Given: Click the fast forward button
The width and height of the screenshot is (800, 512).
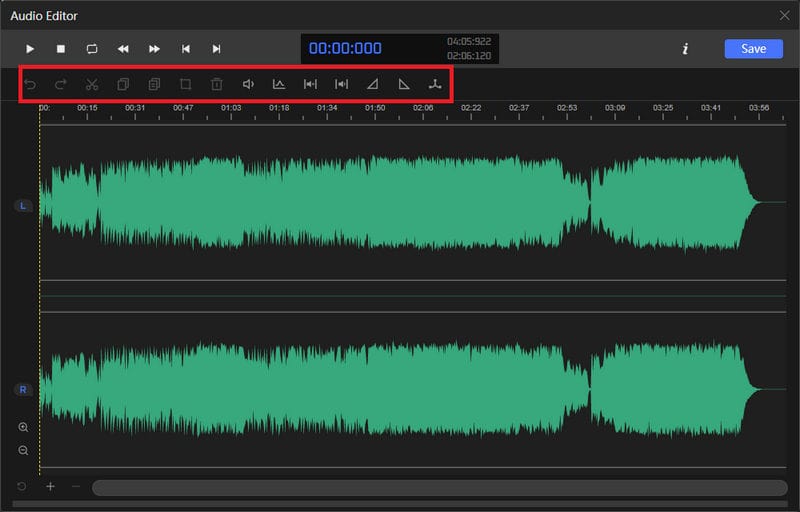Looking at the screenshot, I should tap(154, 49).
